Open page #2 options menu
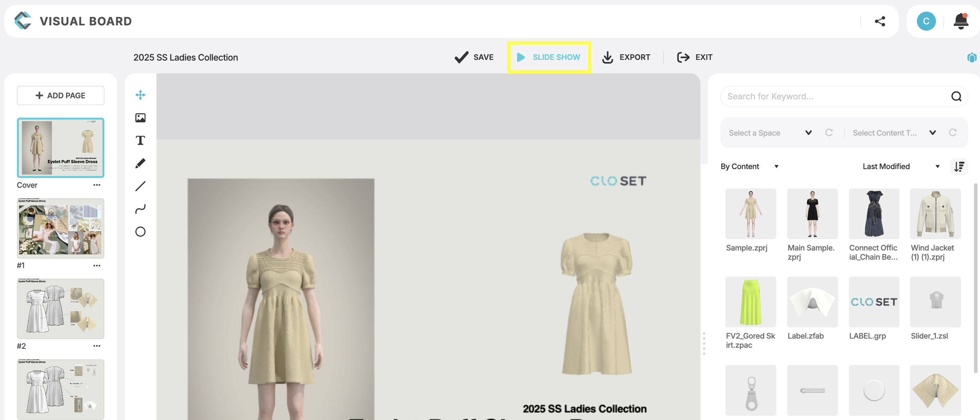The image size is (980, 420). click(x=97, y=346)
